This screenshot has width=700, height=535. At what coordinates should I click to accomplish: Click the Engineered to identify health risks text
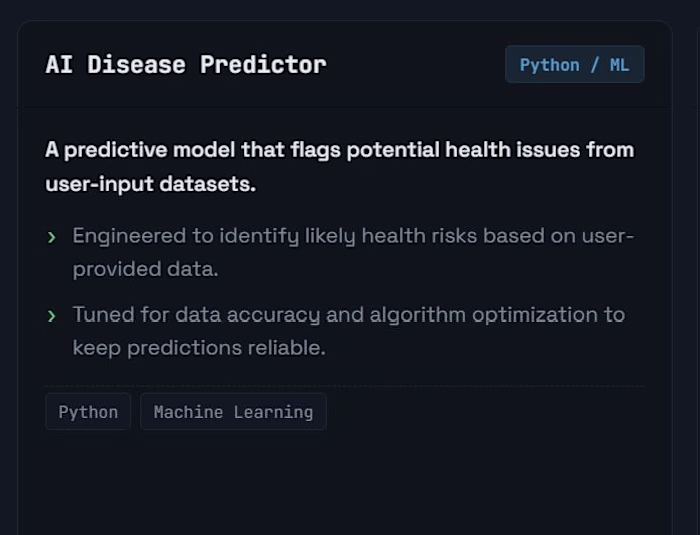coord(353,252)
